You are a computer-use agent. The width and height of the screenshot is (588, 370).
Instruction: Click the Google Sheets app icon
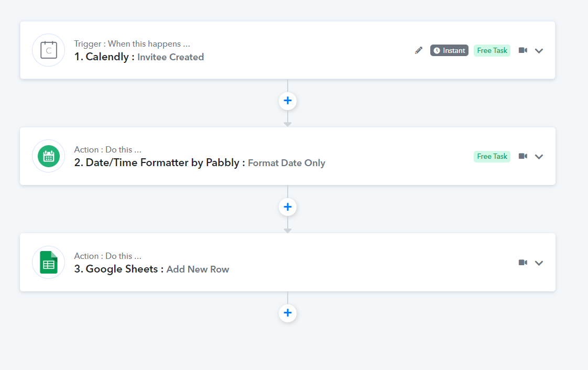pos(48,263)
